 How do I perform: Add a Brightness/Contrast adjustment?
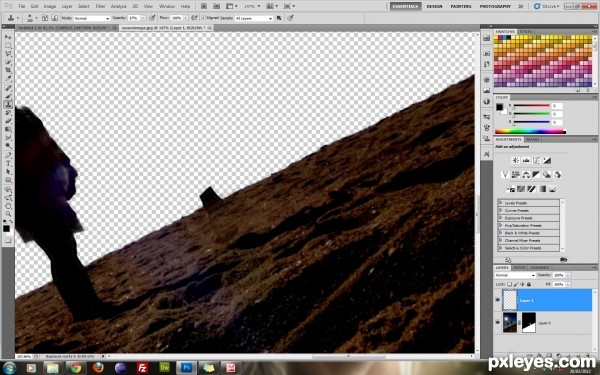click(x=515, y=160)
